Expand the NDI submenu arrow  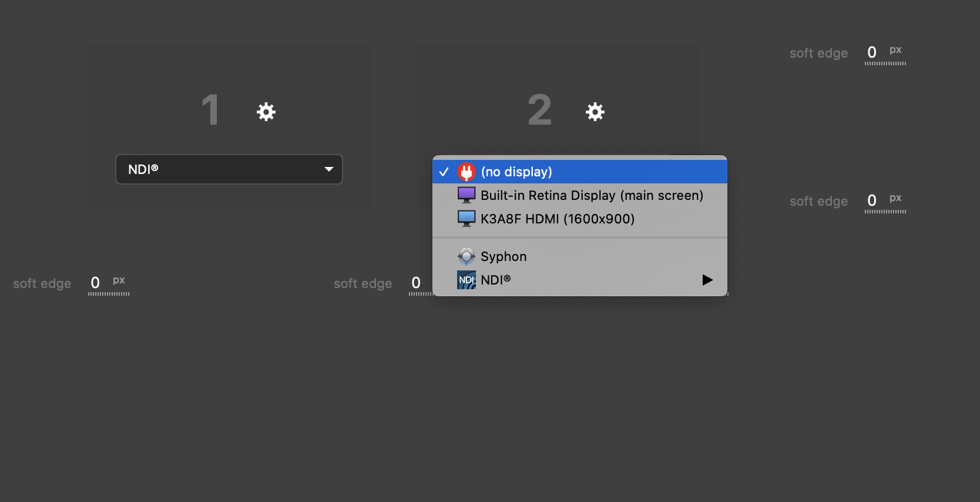pos(707,280)
